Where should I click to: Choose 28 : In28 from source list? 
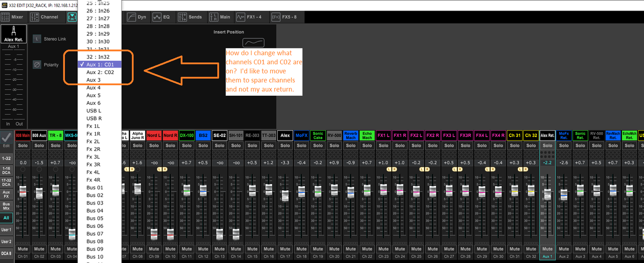[98, 26]
